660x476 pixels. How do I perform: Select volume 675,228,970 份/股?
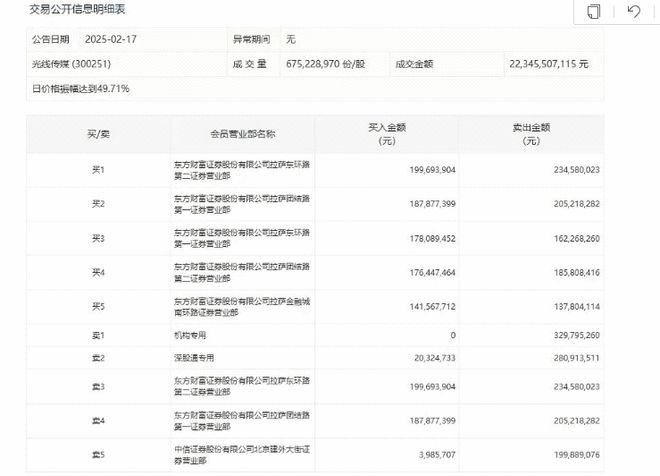325,64
